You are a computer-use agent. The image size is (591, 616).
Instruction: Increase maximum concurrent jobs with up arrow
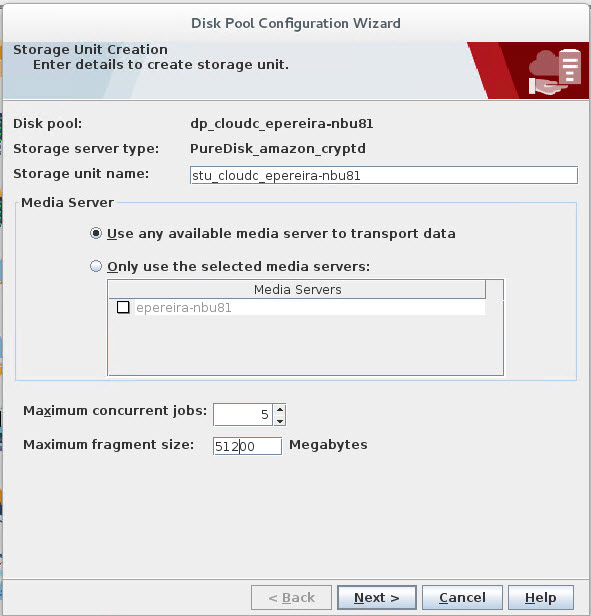pos(279,409)
